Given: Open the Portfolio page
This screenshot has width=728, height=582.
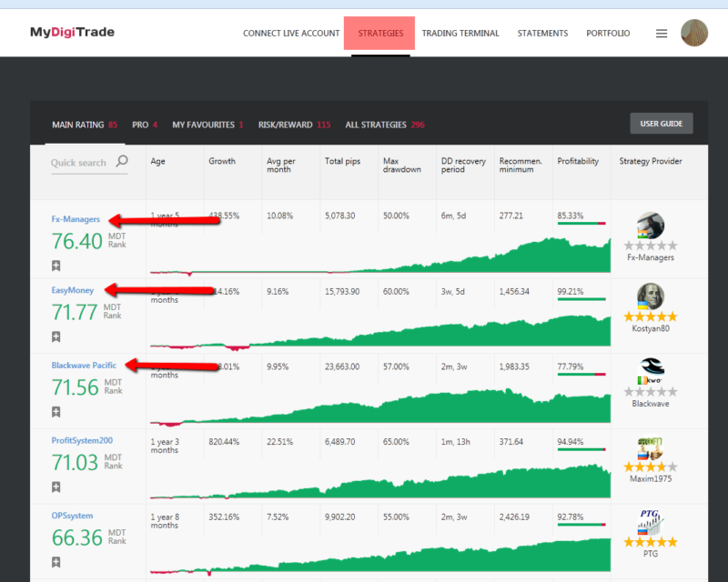Looking at the screenshot, I should click(x=608, y=34).
